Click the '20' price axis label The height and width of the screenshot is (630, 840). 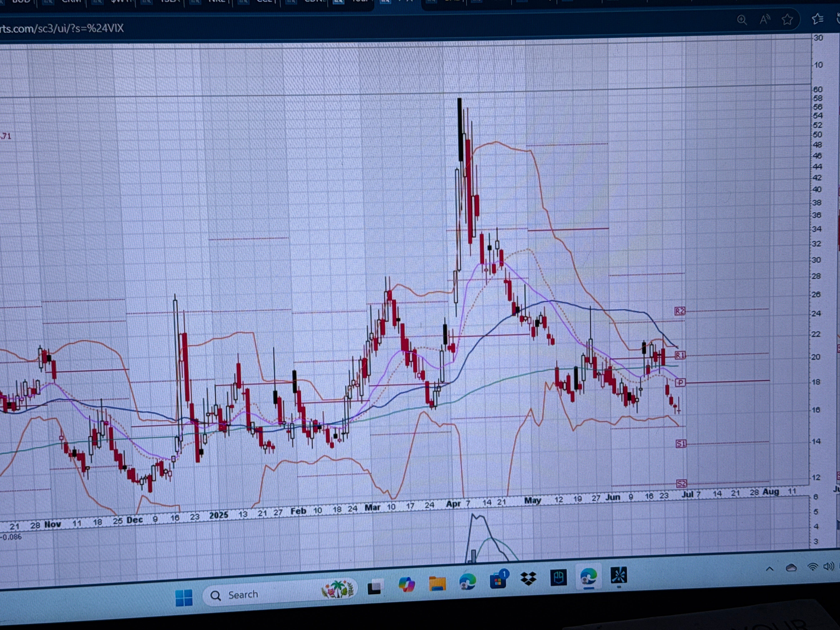pyautogui.click(x=816, y=357)
